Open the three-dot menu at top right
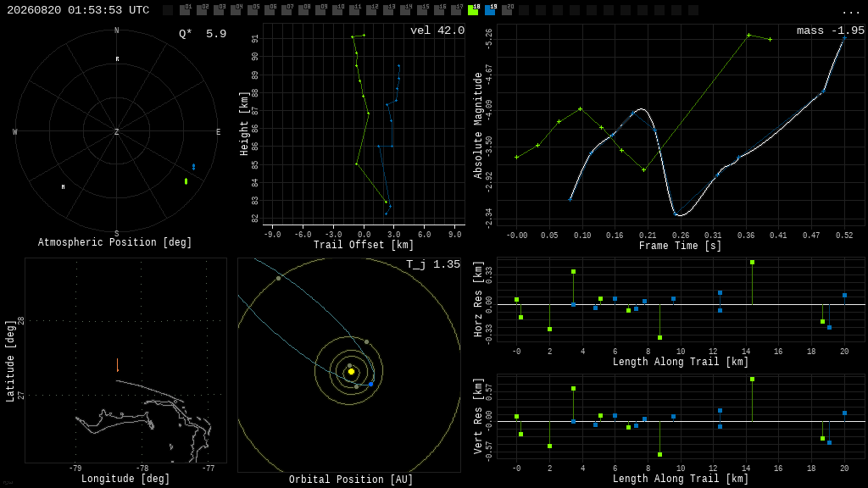Viewport: 868px width, 488px height. [850, 11]
